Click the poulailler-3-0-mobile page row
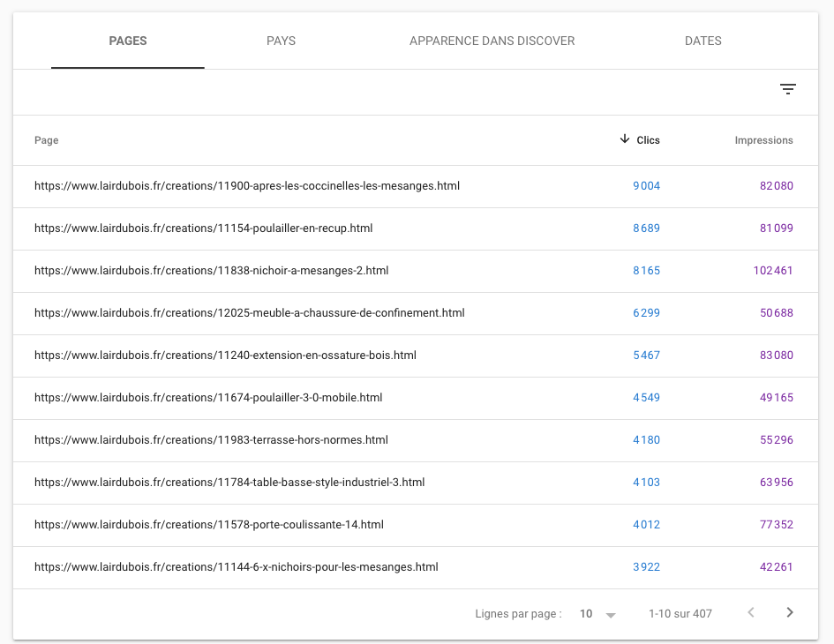834x644 pixels. [416, 398]
